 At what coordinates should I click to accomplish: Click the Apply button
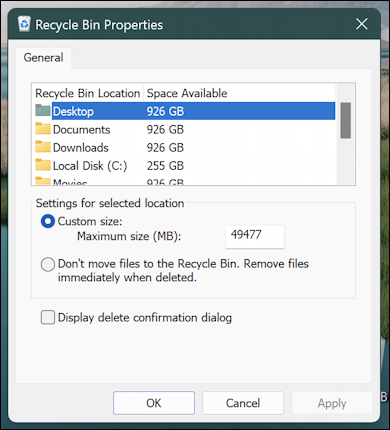332,403
